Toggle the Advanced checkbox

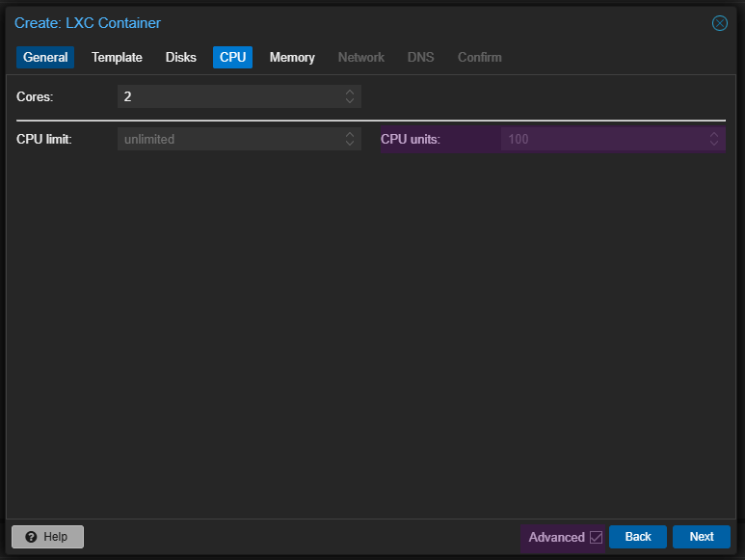pyautogui.click(x=596, y=537)
